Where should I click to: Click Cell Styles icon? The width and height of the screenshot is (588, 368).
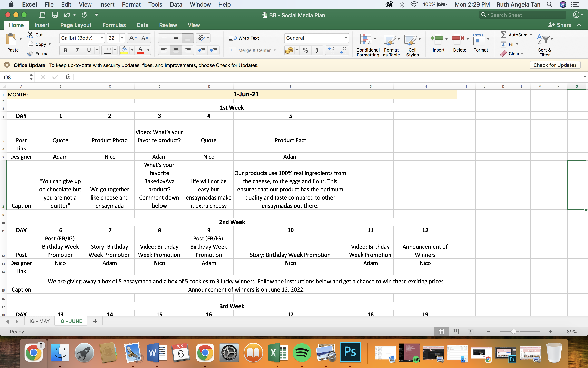click(410, 39)
